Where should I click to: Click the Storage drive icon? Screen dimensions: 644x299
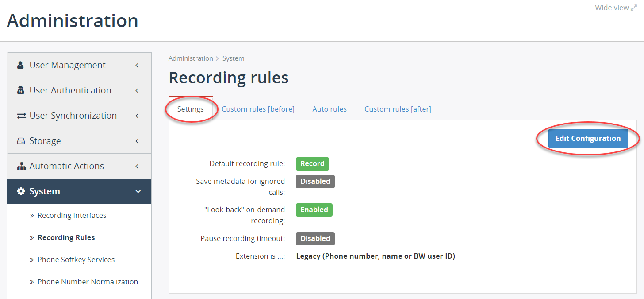pyautogui.click(x=21, y=141)
